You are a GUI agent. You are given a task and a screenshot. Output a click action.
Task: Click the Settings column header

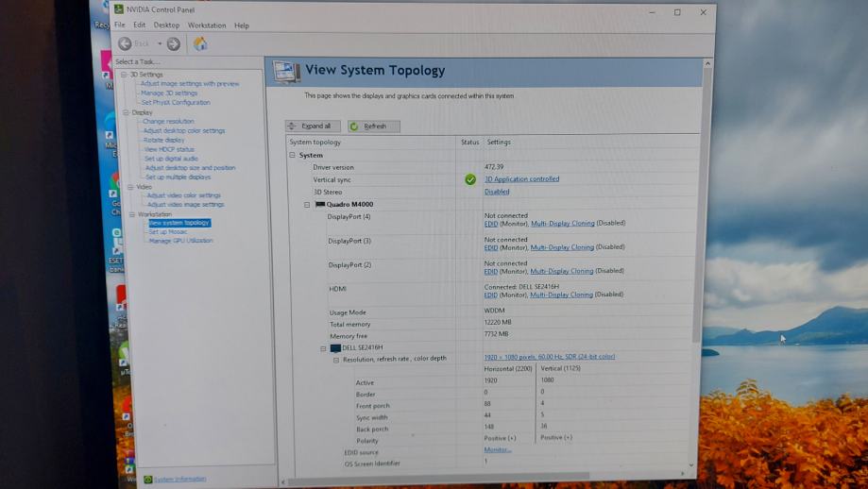pyautogui.click(x=499, y=143)
